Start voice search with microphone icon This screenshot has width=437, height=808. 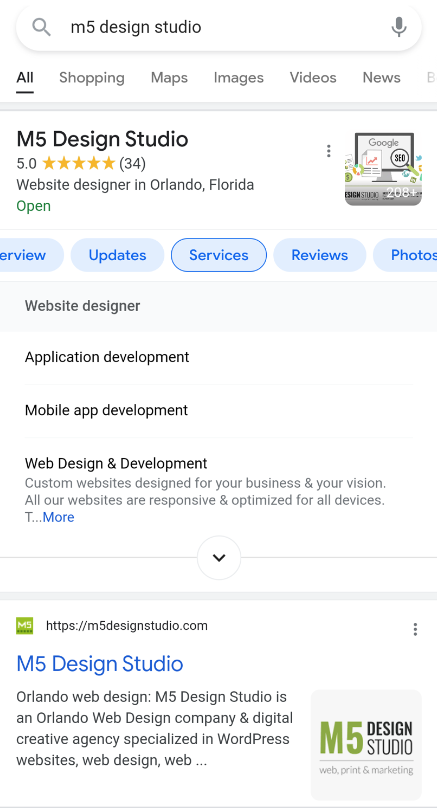(399, 27)
